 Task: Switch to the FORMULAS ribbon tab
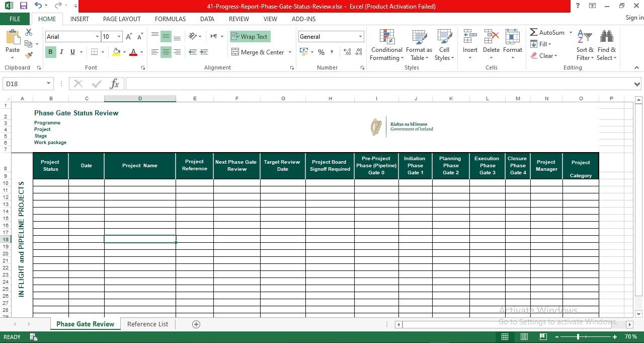pos(170,19)
